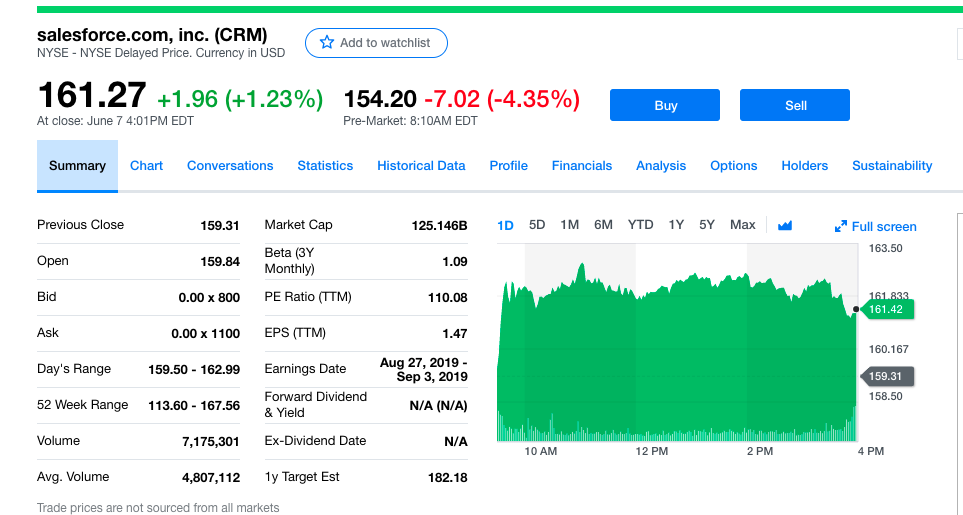View the Profile tab
Image resolution: width=963 pixels, height=515 pixels.
pyautogui.click(x=509, y=166)
